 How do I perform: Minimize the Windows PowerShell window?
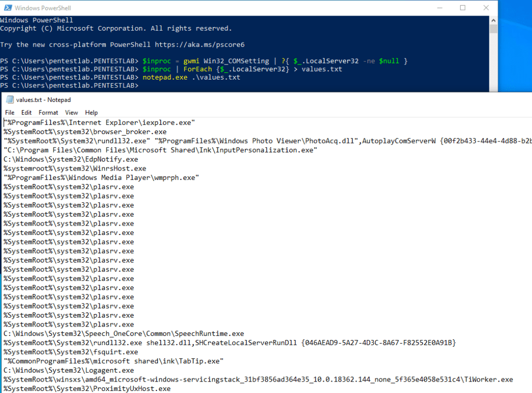pos(439,8)
